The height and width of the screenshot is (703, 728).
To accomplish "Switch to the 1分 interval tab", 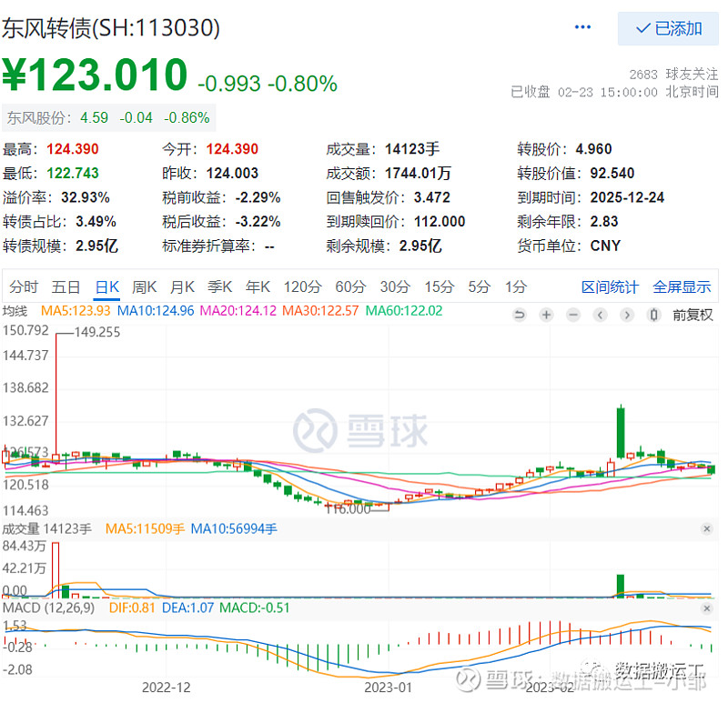I will tap(516, 286).
